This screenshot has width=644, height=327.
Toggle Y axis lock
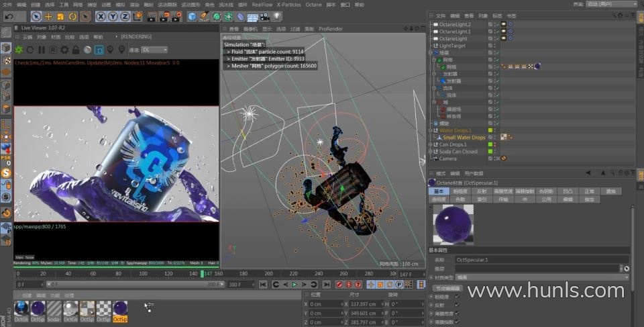113,17
